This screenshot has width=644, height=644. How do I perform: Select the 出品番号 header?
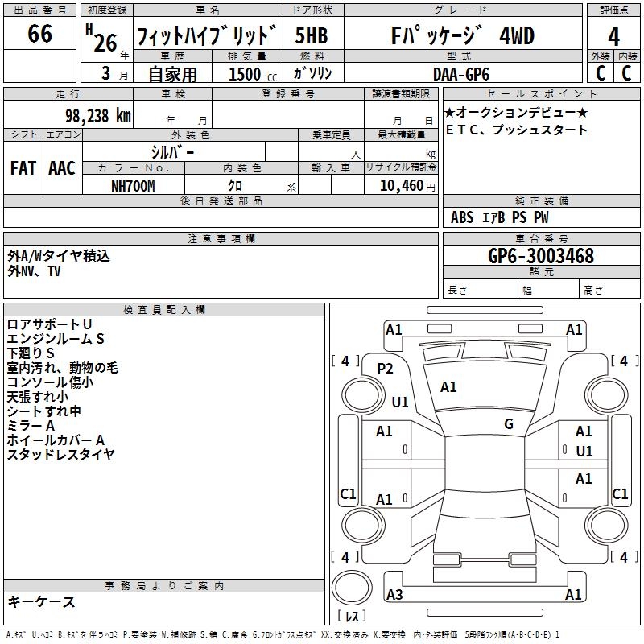pos(39,10)
